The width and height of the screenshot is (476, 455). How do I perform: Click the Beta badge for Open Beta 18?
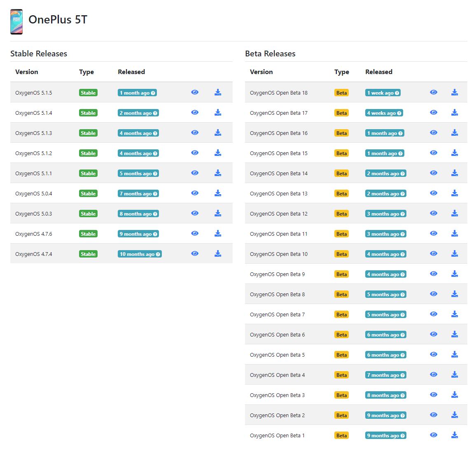click(341, 93)
